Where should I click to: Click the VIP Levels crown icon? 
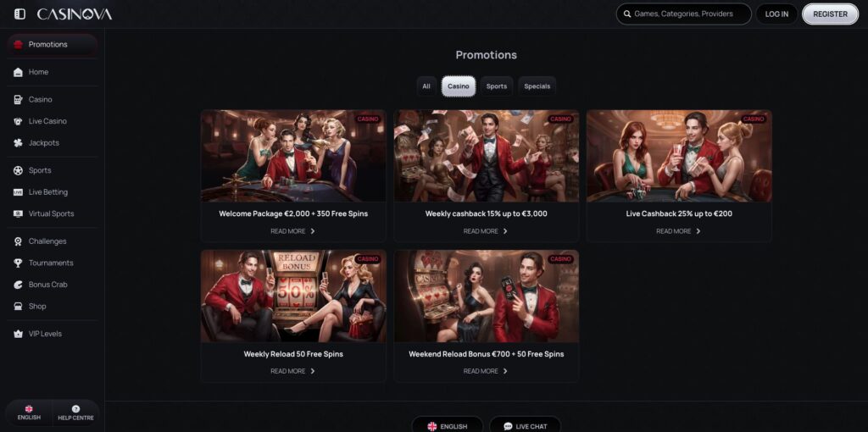19,334
